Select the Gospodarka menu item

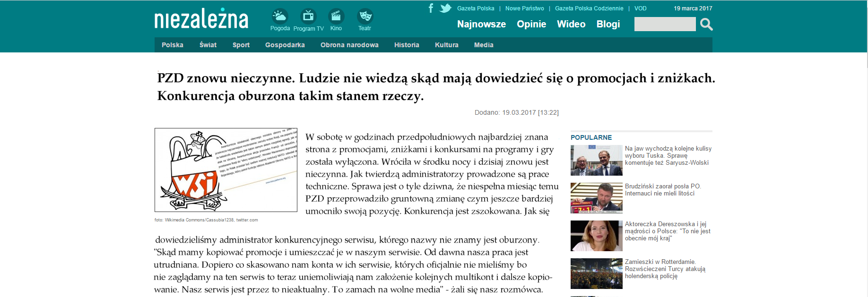[x=285, y=45]
